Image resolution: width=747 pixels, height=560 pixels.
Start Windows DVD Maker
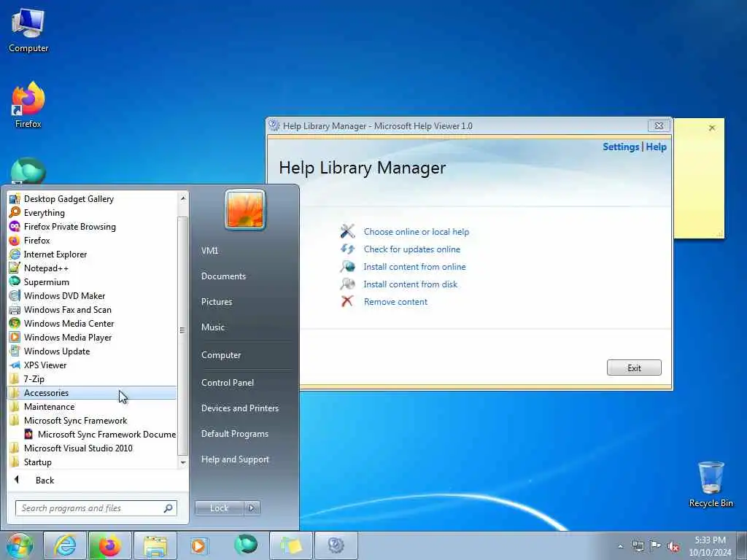93,296
